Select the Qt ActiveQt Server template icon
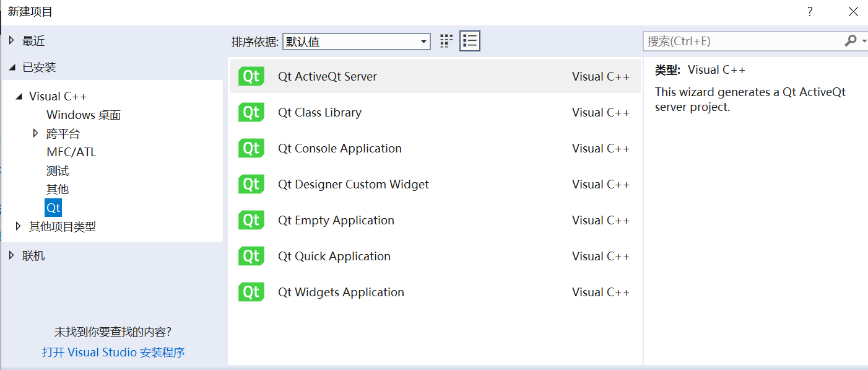This screenshot has height=370, width=868. 251,76
